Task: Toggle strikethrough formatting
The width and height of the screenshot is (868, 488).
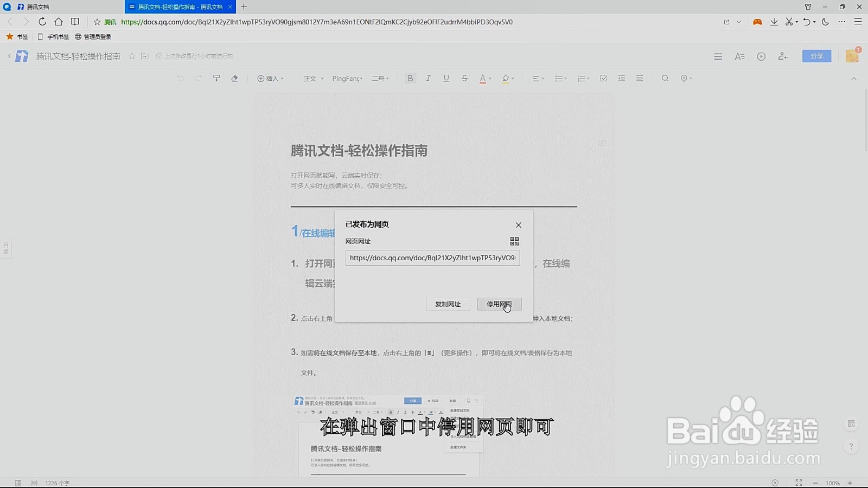Action: click(464, 79)
